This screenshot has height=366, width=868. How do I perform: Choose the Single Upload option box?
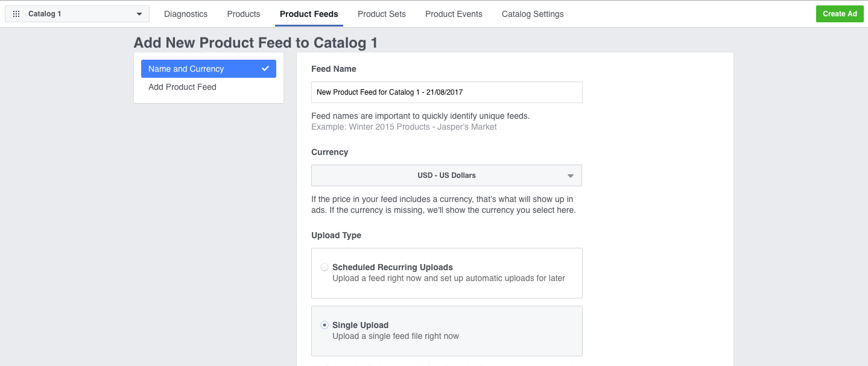tap(446, 331)
